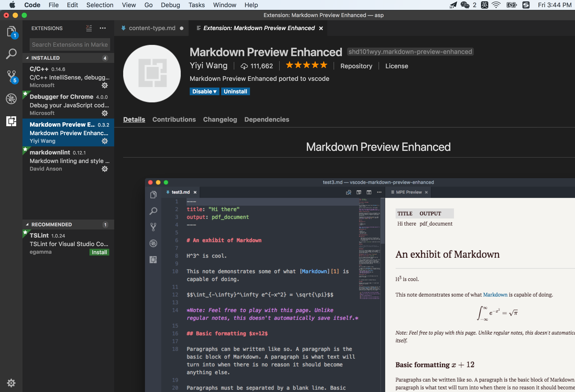Open the Wi-Fi status menu

(496, 5)
